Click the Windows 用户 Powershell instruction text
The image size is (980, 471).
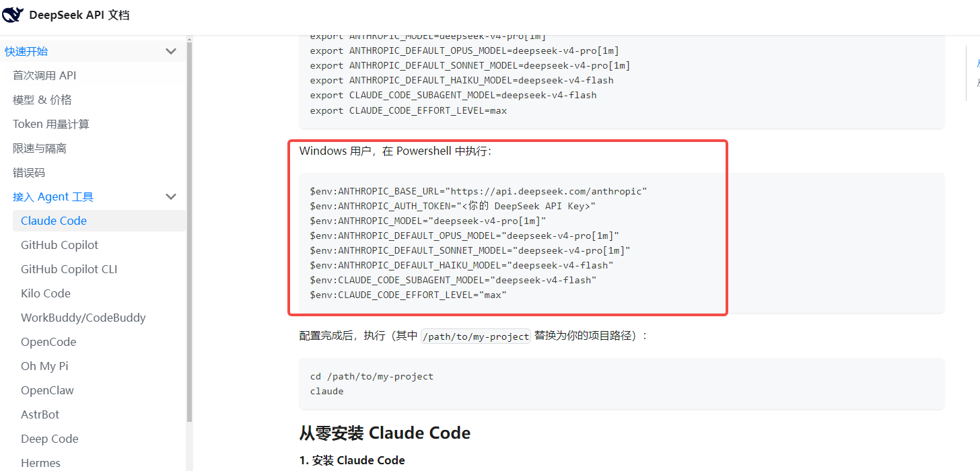(x=396, y=151)
